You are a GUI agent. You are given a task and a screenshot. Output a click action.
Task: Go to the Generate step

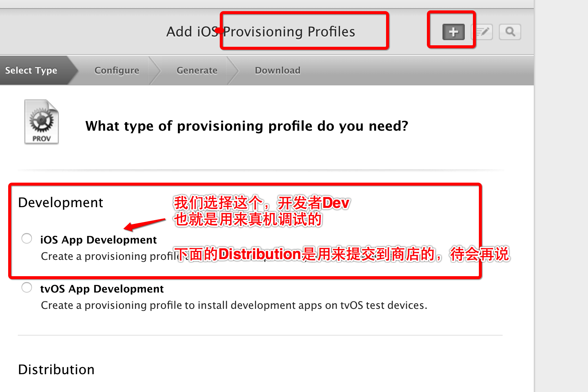[197, 70]
